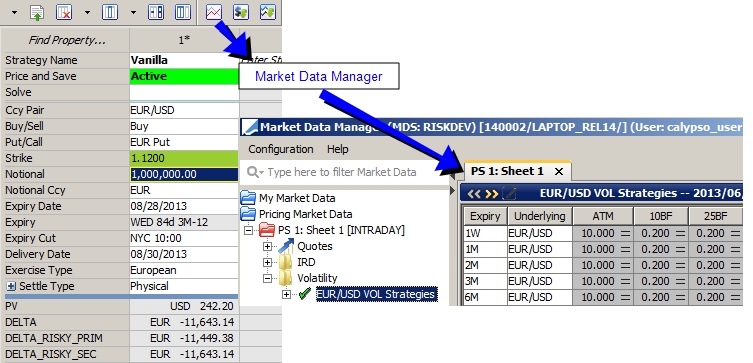The width and height of the screenshot is (753, 363).
Task: Click the Notional 1,000,000.00 field
Action: point(184,174)
